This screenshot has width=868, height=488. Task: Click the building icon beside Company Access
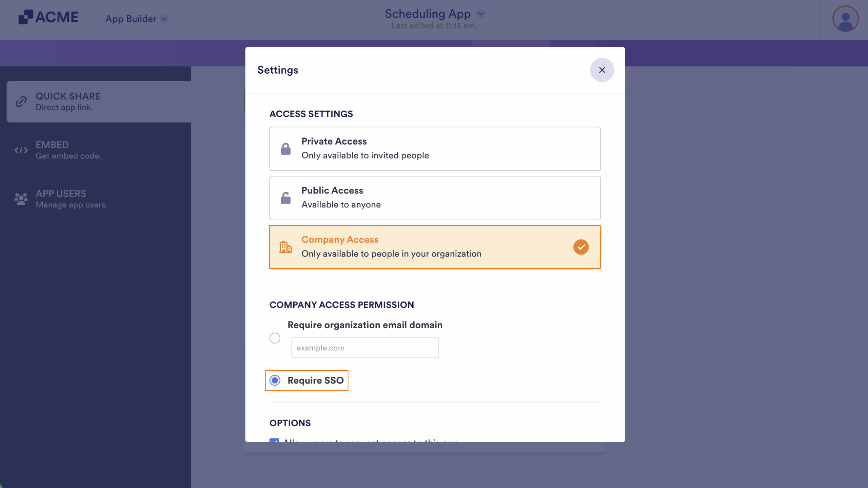click(286, 247)
